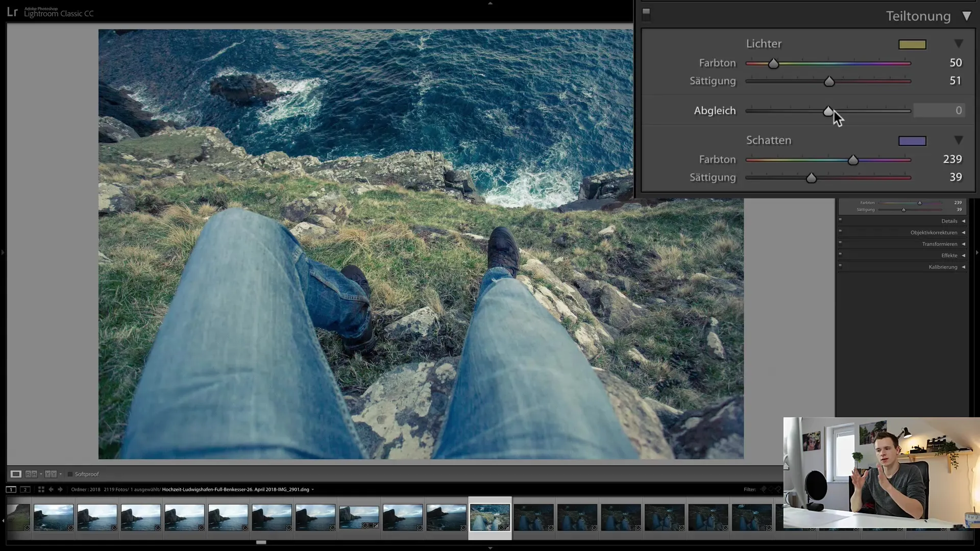Click the filmstrip scroll-left arrow
980x551 pixels.
pyautogui.click(x=3, y=520)
